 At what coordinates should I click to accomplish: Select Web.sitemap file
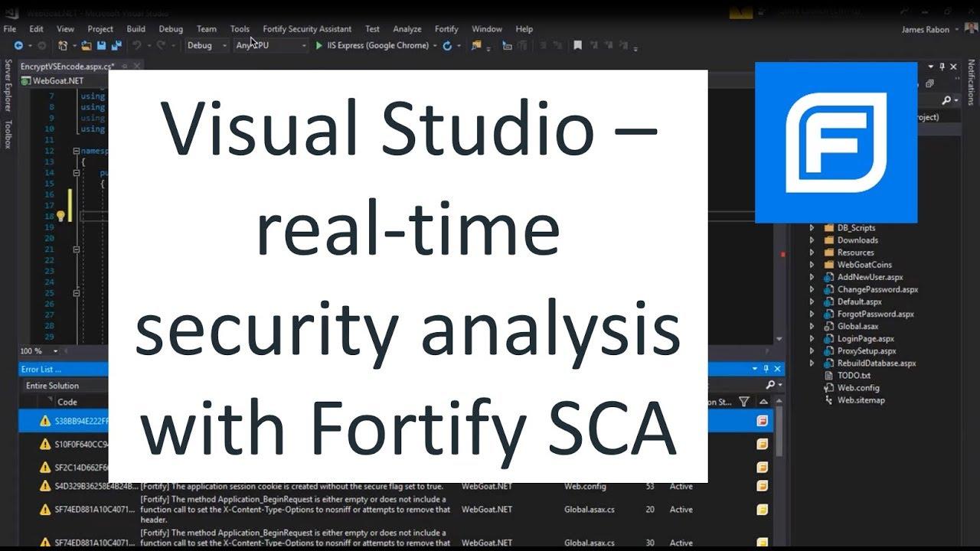(x=861, y=399)
